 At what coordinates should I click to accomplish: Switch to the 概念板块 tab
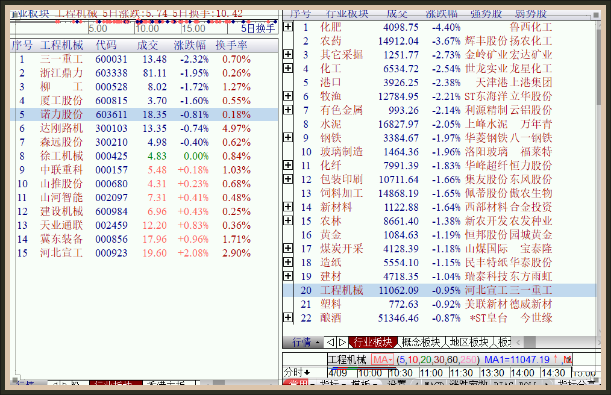420,342
